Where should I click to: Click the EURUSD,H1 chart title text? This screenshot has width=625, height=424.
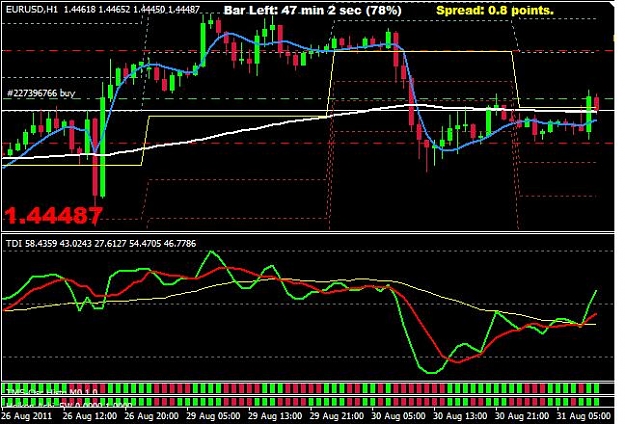coord(103,9)
